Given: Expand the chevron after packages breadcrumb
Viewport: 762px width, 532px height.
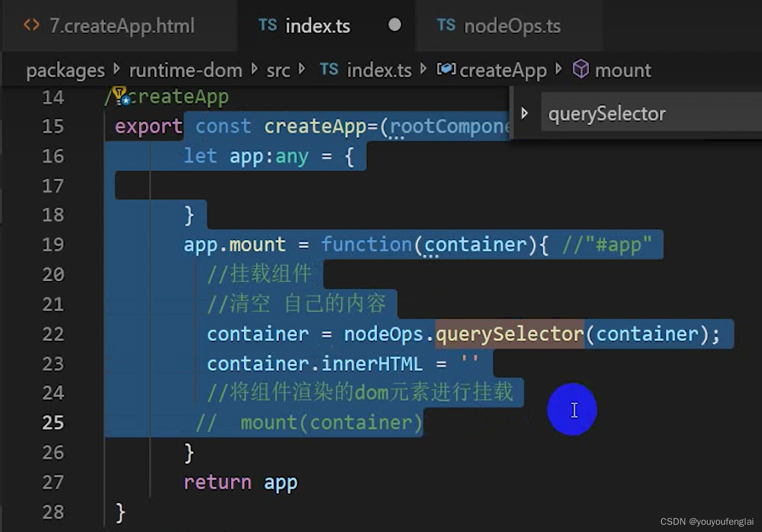Looking at the screenshot, I should (x=117, y=69).
